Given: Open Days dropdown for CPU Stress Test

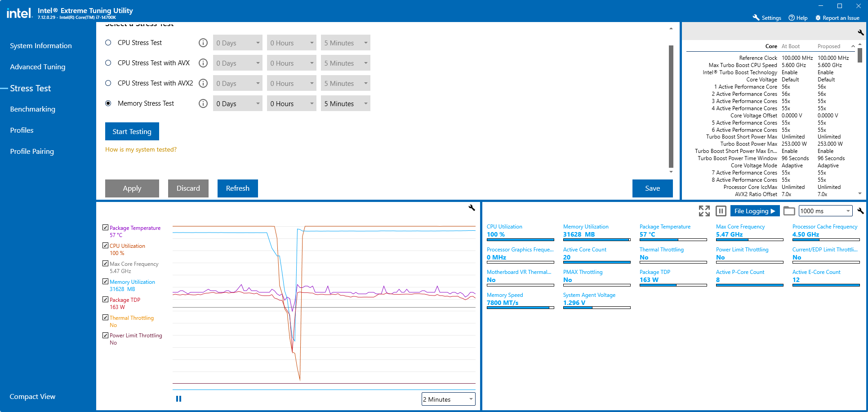Looking at the screenshot, I should point(238,43).
